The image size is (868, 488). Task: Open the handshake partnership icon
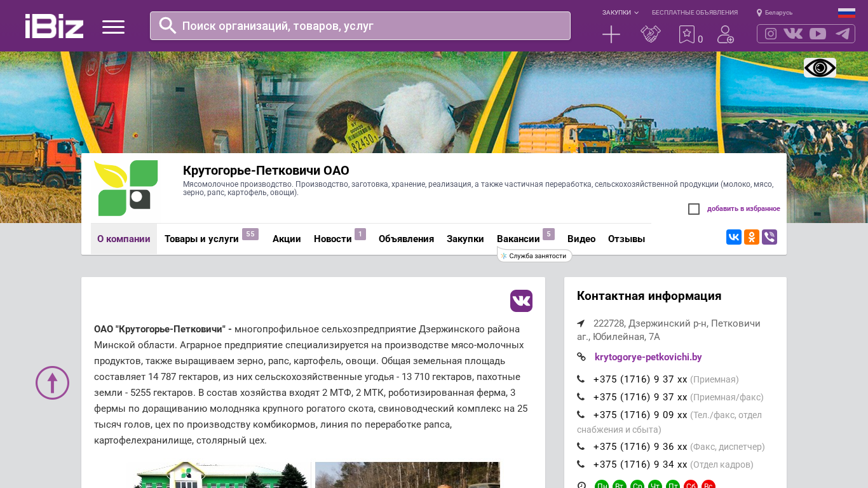tap(650, 34)
